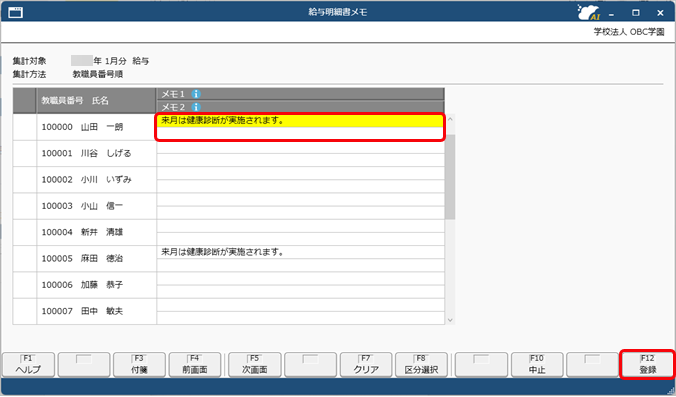
Task: Click the メモ1 field for 新井 清雄
Action: 300,226
